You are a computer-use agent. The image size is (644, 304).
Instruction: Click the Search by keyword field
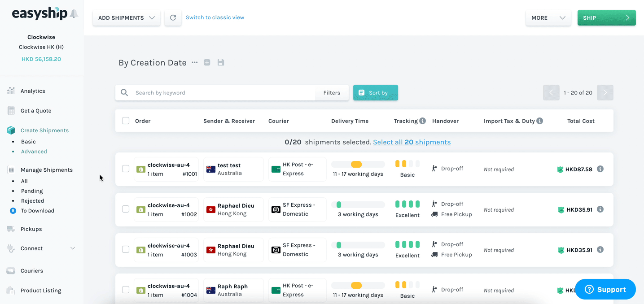click(x=224, y=93)
